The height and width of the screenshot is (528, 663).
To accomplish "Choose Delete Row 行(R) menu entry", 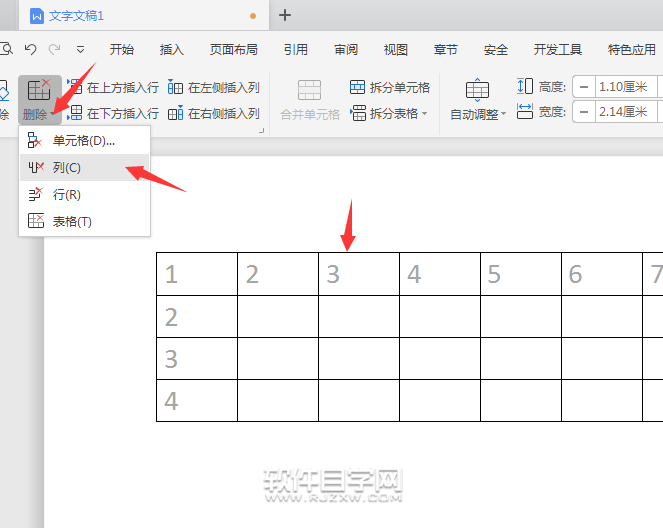I will 85,195.
